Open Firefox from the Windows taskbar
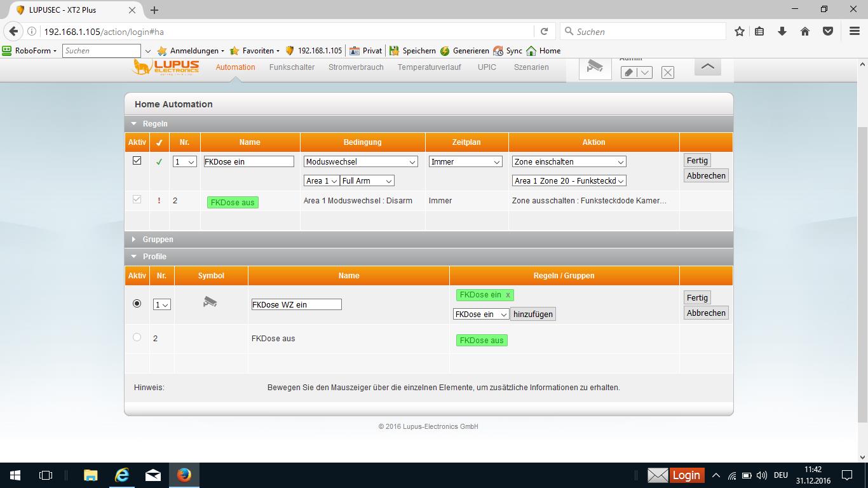This screenshot has width=868, height=488. tap(184, 475)
